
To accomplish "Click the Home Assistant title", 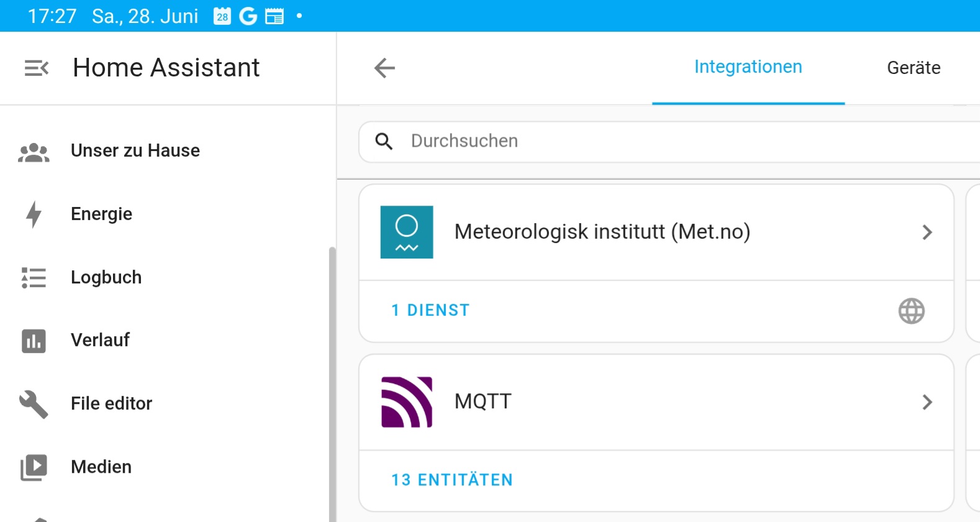I will point(166,68).
